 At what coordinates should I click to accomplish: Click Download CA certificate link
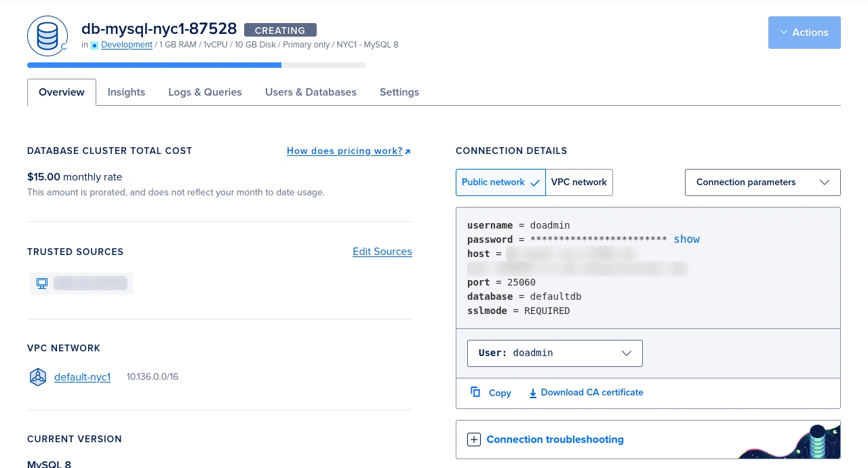(592, 393)
